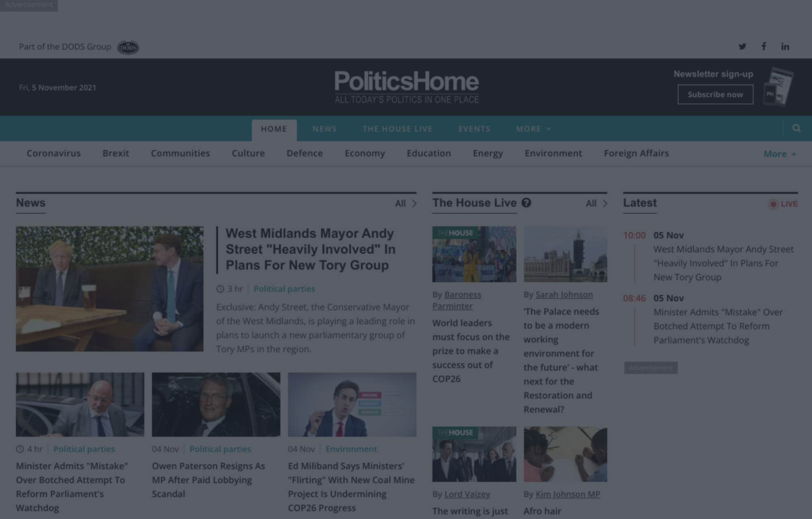The width and height of the screenshot is (812, 519).
Task: Open the Environment category filter
Action: 553,153
